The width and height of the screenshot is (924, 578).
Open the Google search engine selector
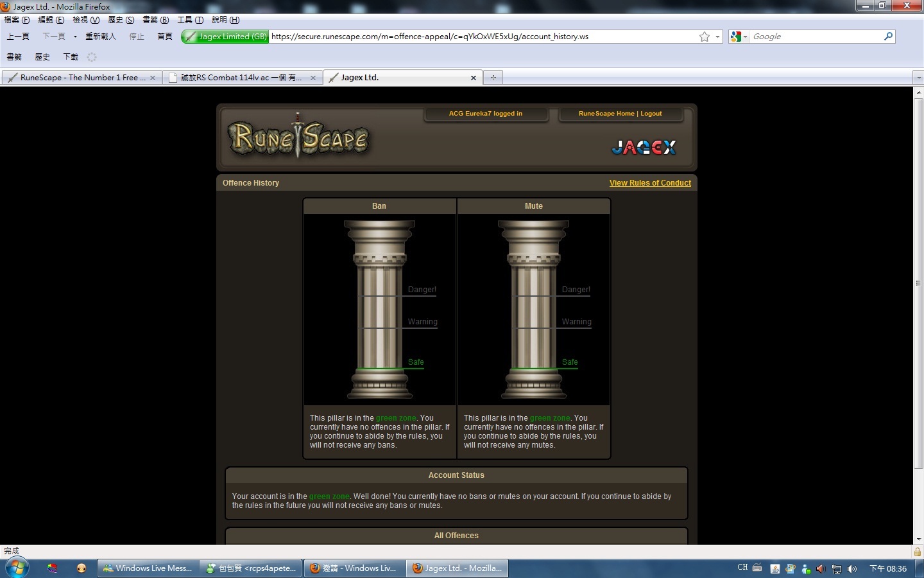(x=739, y=37)
